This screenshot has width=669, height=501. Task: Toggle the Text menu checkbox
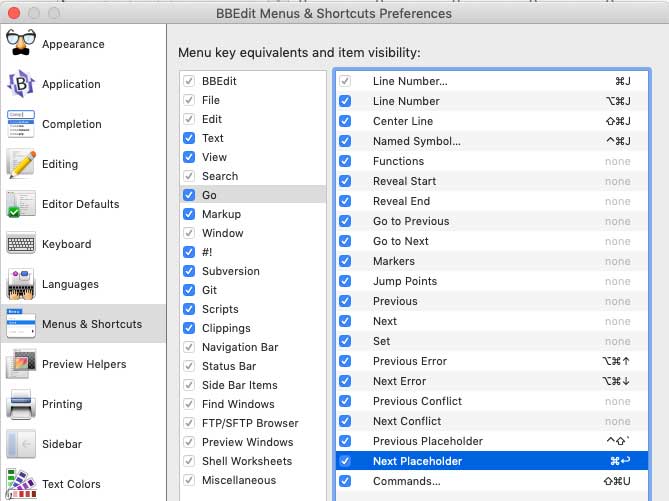pos(189,138)
